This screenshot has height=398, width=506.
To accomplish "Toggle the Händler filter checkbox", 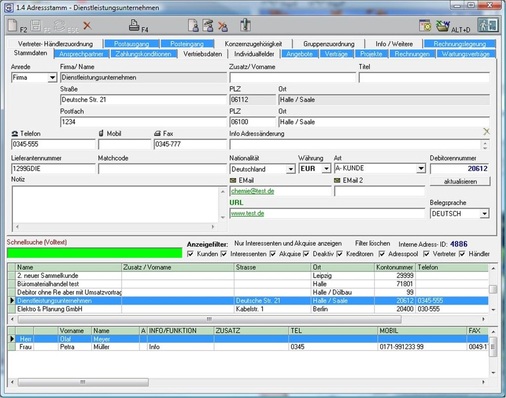I will (x=462, y=254).
